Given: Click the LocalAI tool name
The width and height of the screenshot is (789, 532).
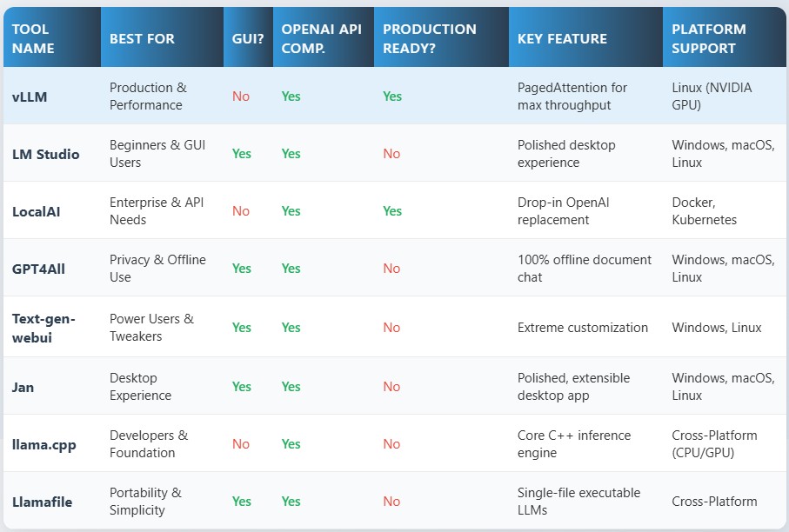Looking at the screenshot, I should pyautogui.click(x=37, y=211).
